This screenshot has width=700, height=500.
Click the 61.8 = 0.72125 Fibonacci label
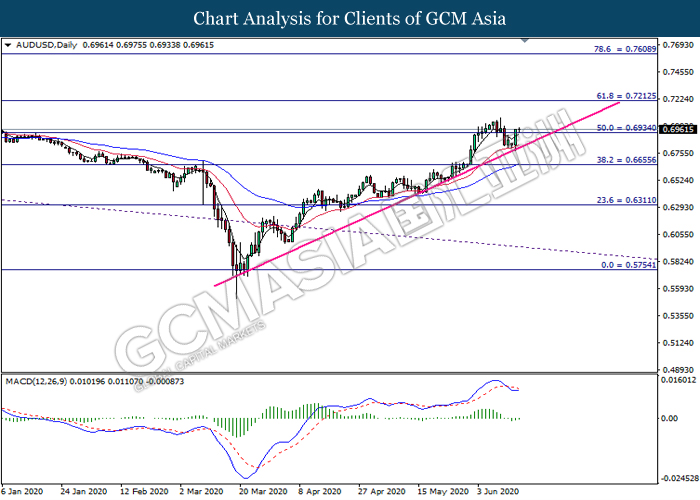tap(626, 96)
